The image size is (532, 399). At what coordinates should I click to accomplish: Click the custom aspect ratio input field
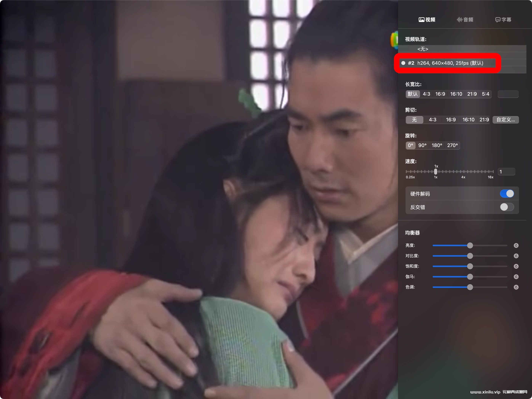(508, 94)
